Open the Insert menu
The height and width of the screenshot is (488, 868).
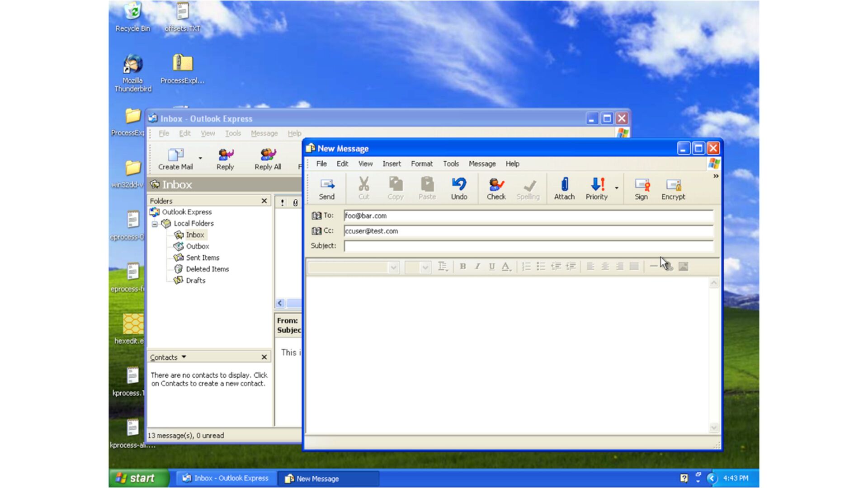point(391,164)
